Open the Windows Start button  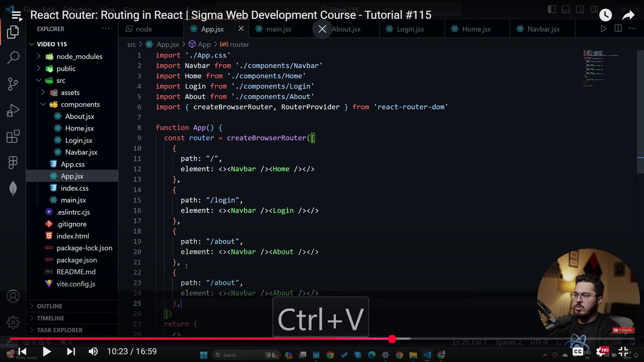pyautogui.click(x=203, y=355)
